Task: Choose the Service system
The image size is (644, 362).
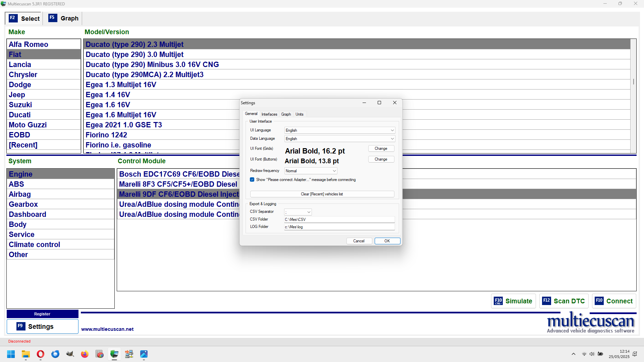Action: [60, 235]
